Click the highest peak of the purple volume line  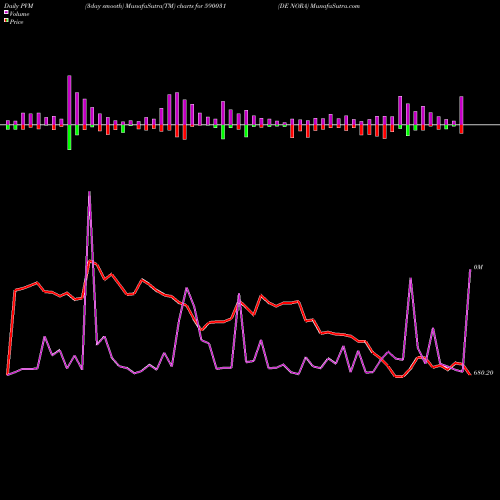(89, 193)
